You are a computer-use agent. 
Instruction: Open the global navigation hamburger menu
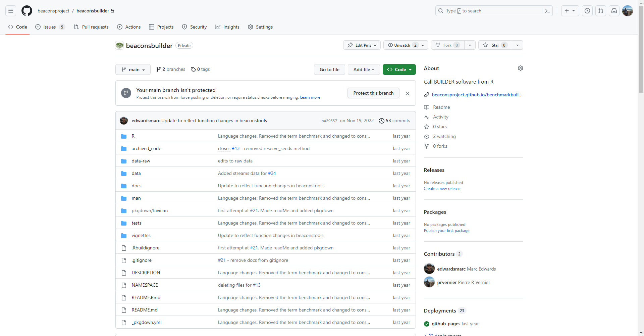10,11
